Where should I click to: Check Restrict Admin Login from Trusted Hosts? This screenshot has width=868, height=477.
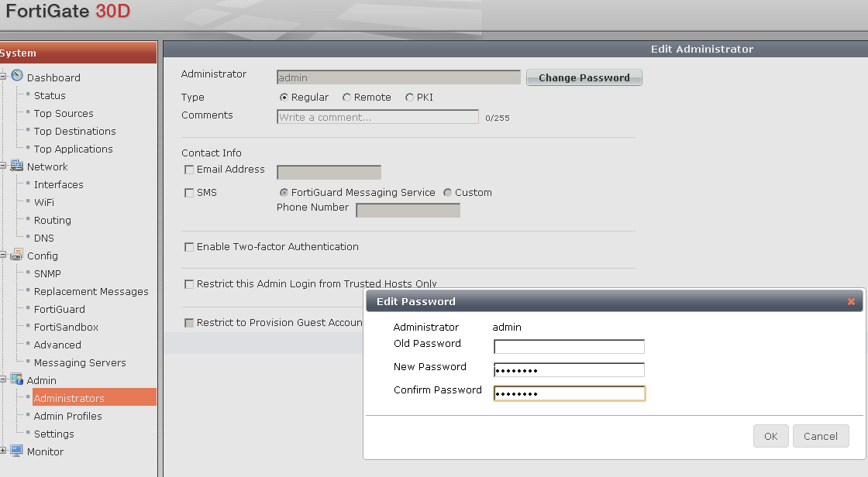(189, 284)
